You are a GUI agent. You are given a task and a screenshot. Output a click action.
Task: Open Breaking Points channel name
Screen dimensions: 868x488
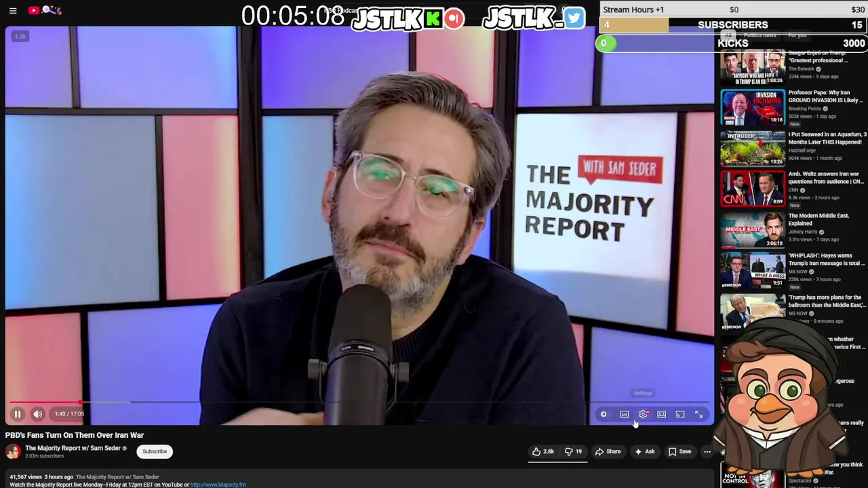pyautogui.click(x=804, y=108)
